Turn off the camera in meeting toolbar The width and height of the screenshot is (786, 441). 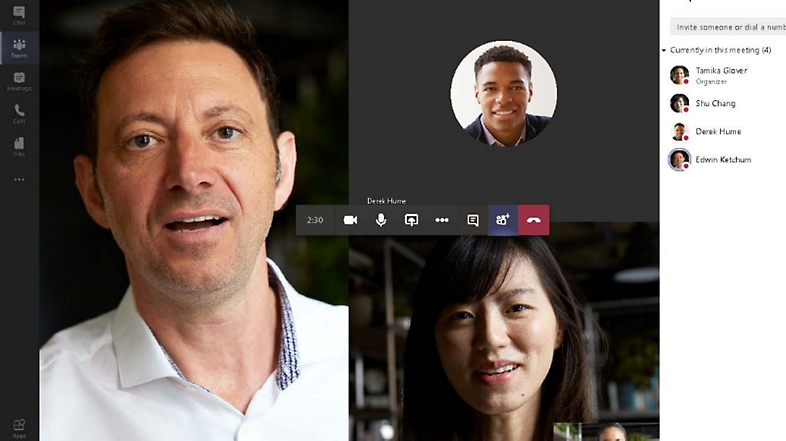tap(350, 220)
